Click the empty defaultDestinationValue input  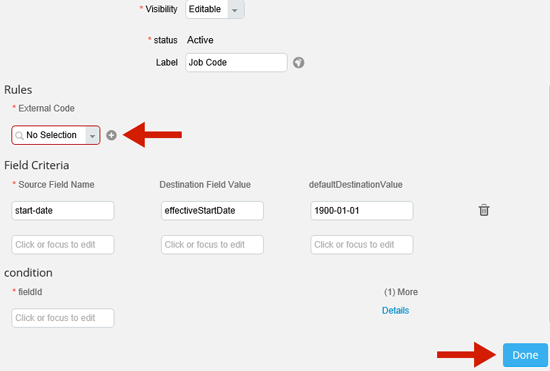coord(362,244)
